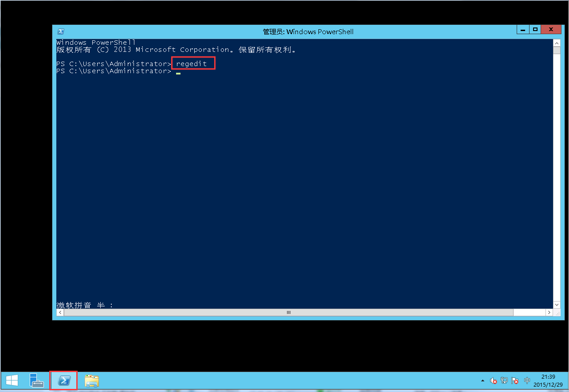Viewport: 569px width, 392px height.
Task: Expand the hidden tray icons arrow
Action: (x=483, y=380)
